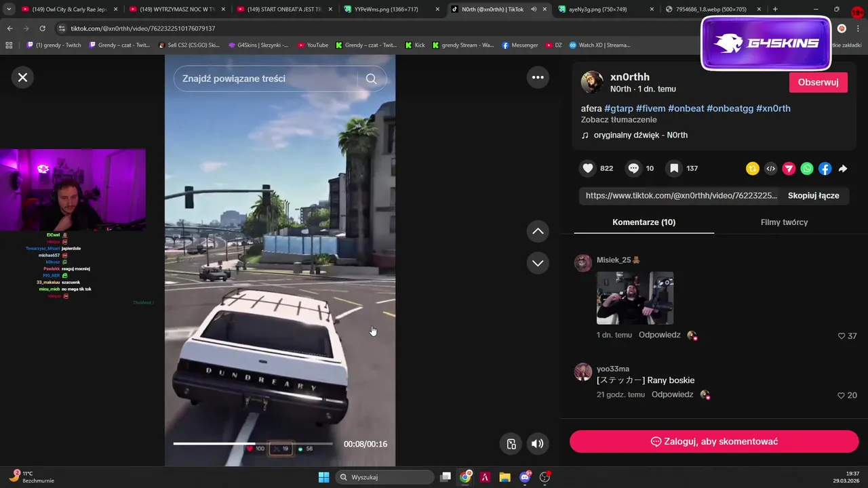The image size is (868, 488).
Task: Open 'Sell CS2 (CS:GO) Ski...' bookmark
Action: 189,45
